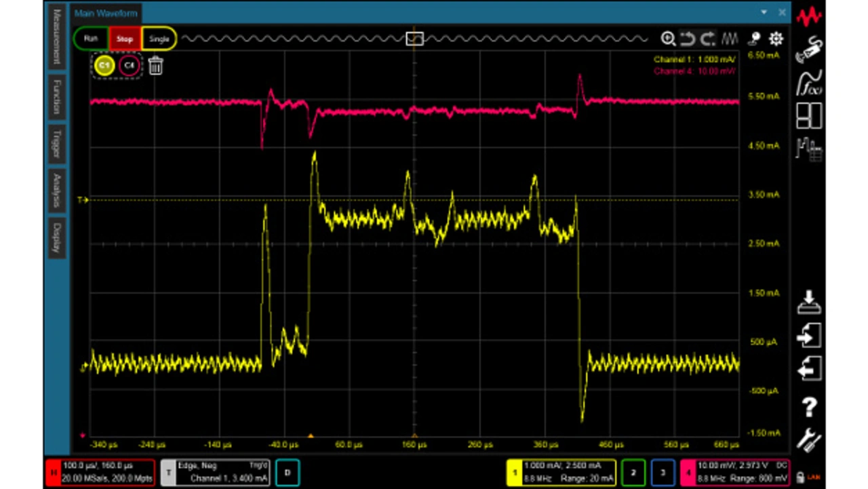The image size is (868, 489).
Task: Toggle the yellow C1 channel marker
Action: click(x=104, y=66)
